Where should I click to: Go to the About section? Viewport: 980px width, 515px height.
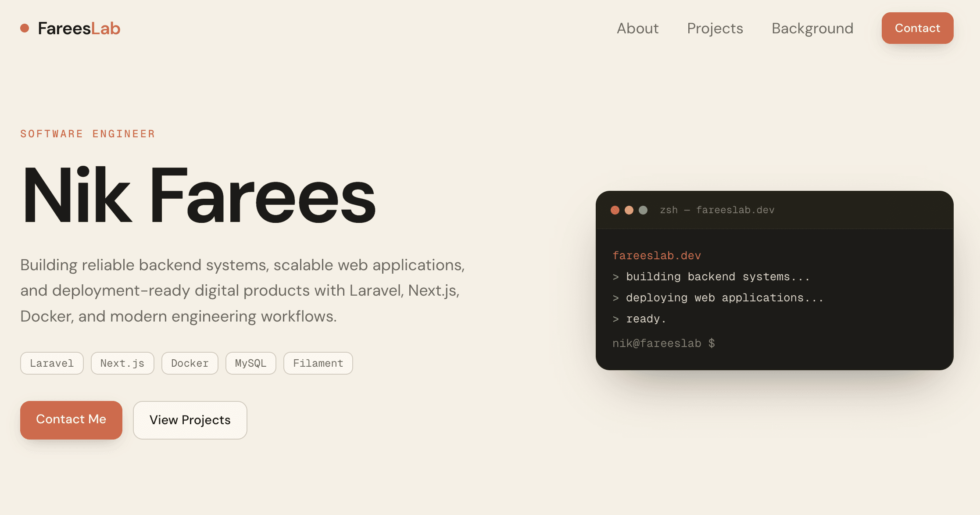click(x=637, y=28)
